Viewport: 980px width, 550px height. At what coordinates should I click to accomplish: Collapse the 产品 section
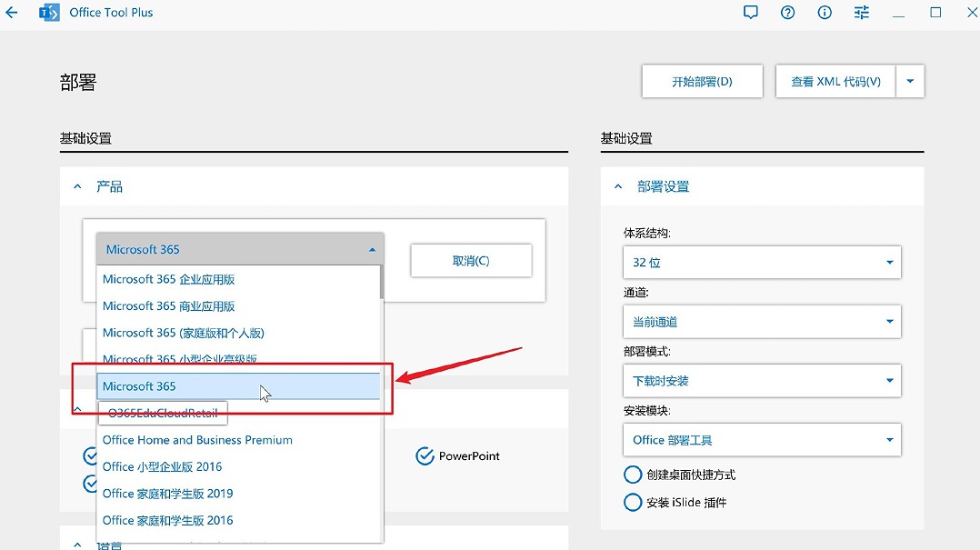pos(77,186)
